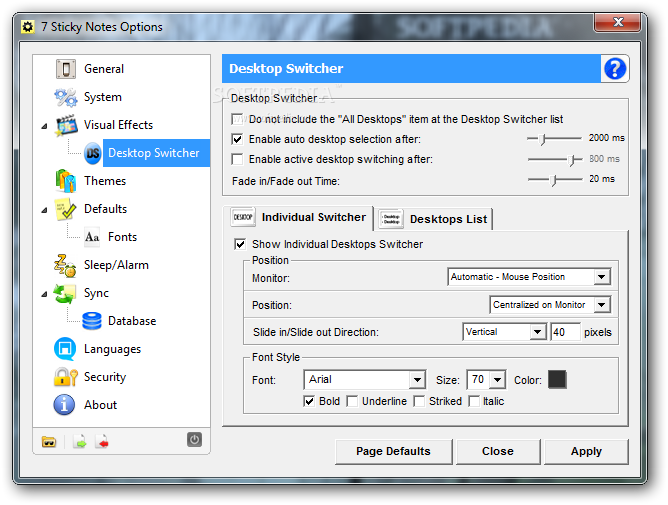Uncheck Show Individual Desktops Switcher

click(x=240, y=244)
